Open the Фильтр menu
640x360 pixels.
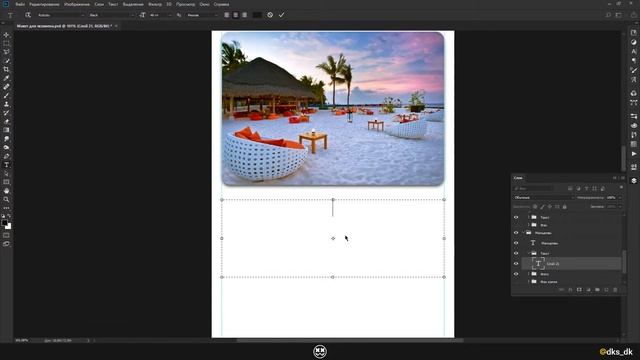tap(155, 4)
